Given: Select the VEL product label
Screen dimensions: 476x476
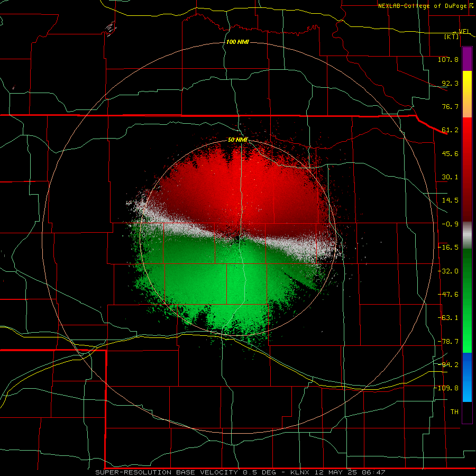Looking at the screenshot, I should coord(463,31).
